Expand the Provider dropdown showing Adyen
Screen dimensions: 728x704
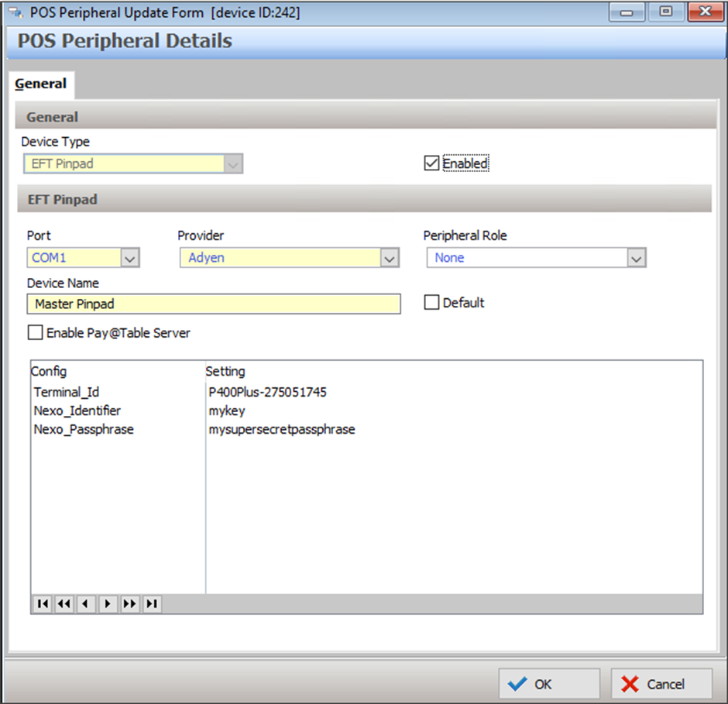click(390, 258)
